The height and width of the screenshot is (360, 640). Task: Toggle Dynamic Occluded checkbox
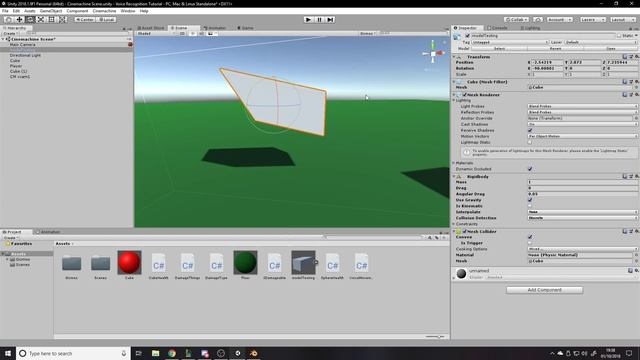coord(530,169)
